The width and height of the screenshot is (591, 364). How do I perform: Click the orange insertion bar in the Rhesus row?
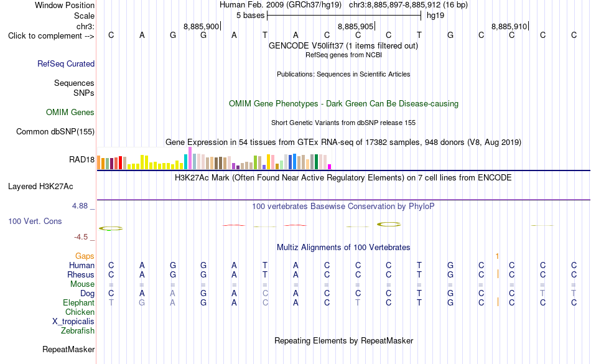click(x=498, y=274)
